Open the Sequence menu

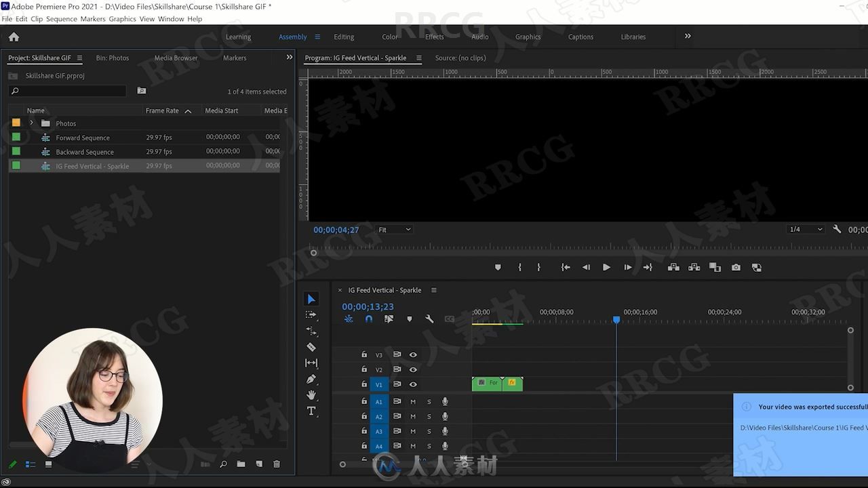(x=61, y=19)
